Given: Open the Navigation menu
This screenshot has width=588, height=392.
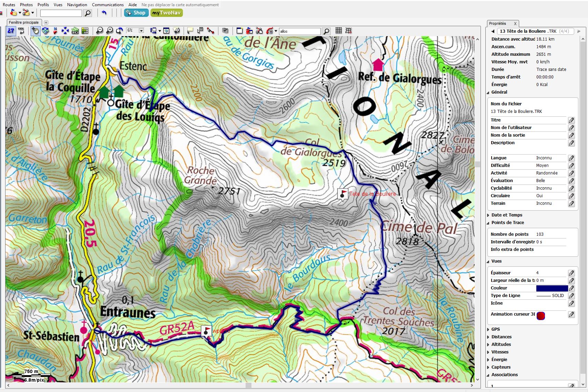Looking at the screenshot, I should click(x=77, y=5).
